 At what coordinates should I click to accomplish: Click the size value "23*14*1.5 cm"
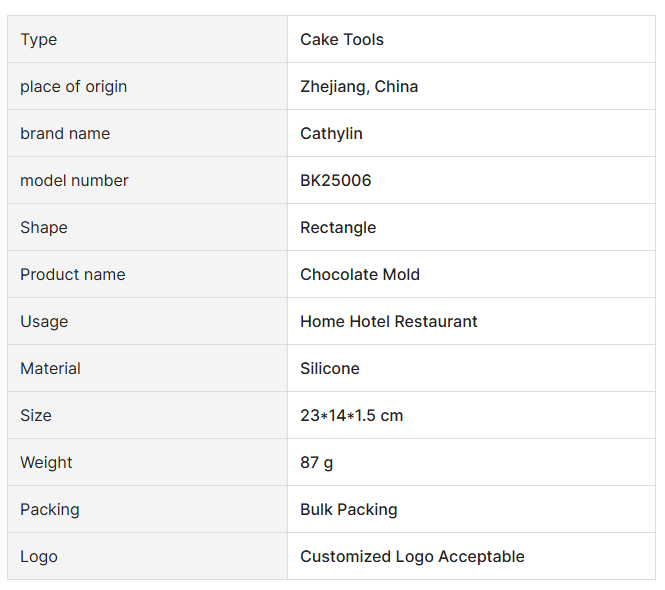tap(352, 416)
